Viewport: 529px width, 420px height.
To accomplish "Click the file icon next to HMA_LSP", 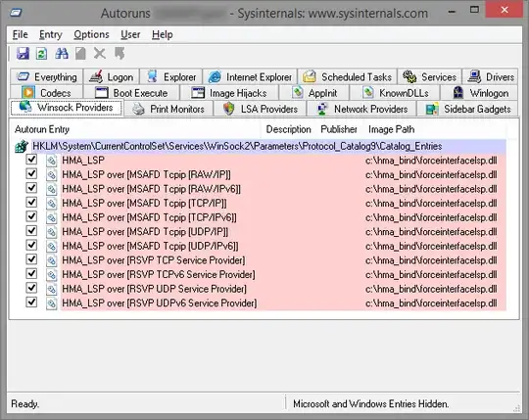I will pyautogui.click(x=52, y=161).
